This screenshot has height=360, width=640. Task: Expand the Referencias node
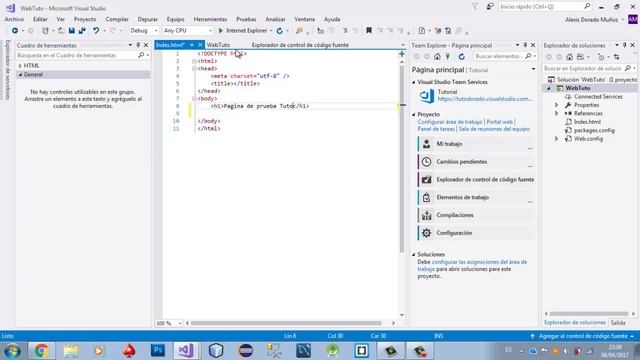pyautogui.click(x=556, y=113)
